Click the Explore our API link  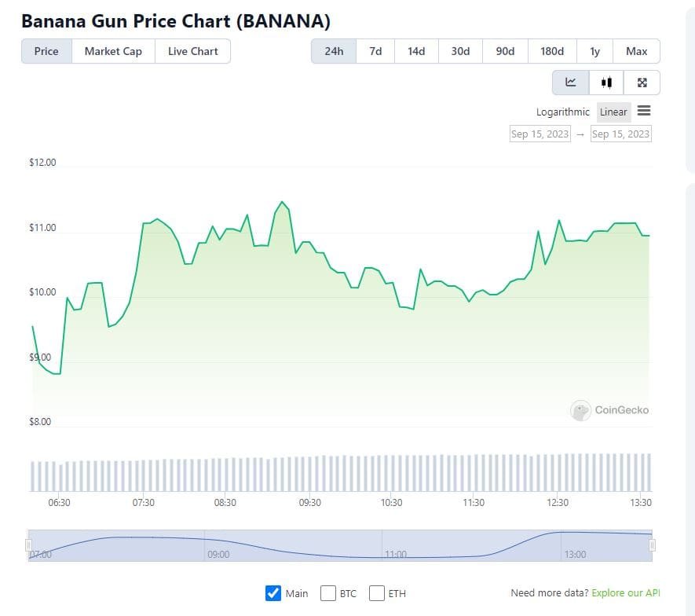tap(627, 592)
